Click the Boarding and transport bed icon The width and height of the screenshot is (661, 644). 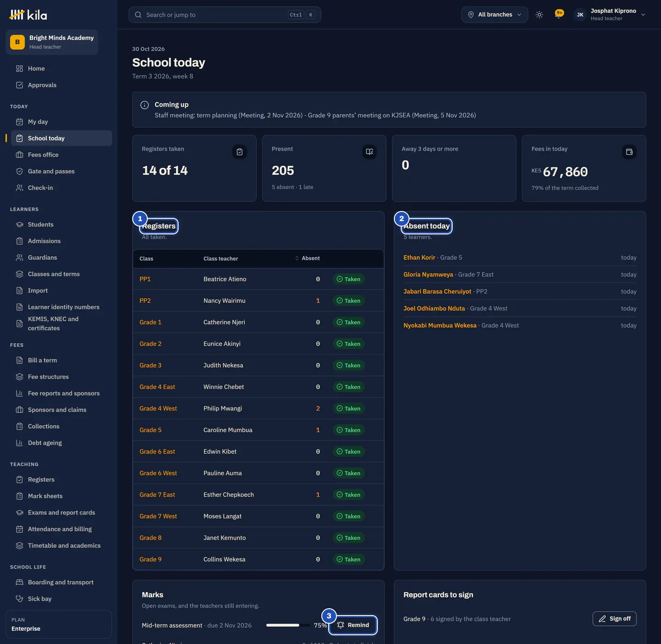coord(19,582)
